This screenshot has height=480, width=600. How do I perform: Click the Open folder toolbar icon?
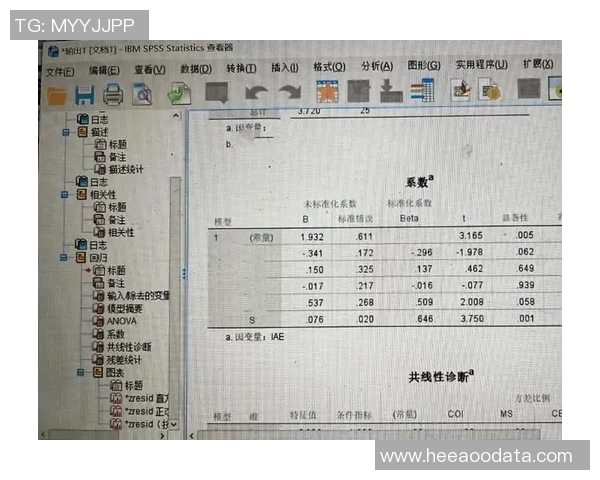(57, 95)
